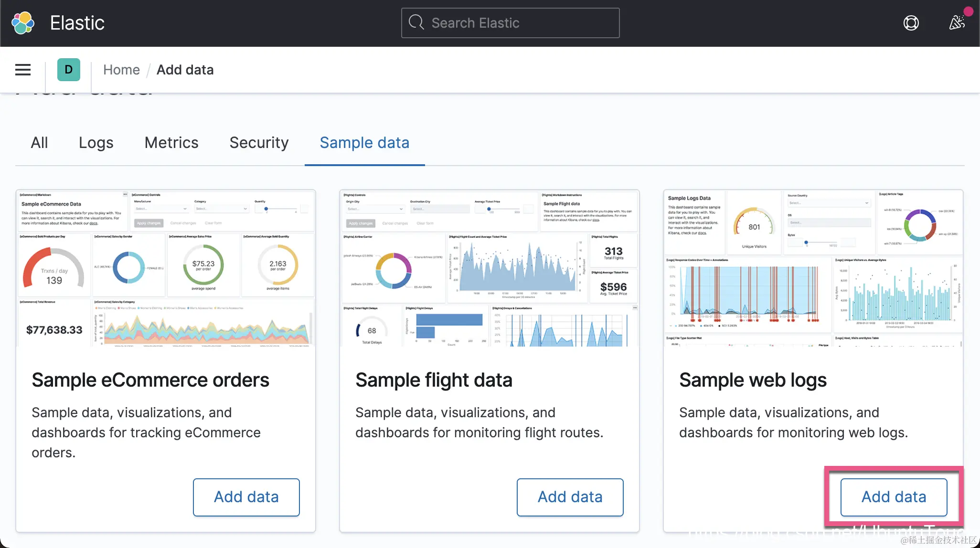The image size is (980, 548).
Task: Click the search magnifier icon
Action: coord(416,22)
